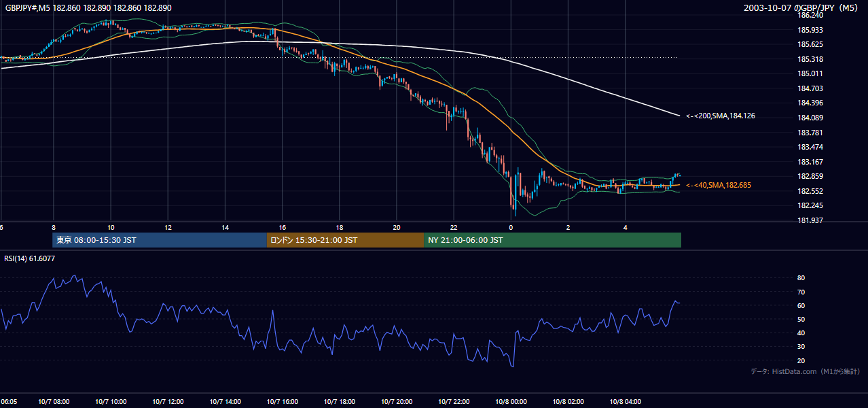The width and height of the screenshot is (868, 408).
Task: Click the 181.937 price axis label
Action: (x=810, y=220)
